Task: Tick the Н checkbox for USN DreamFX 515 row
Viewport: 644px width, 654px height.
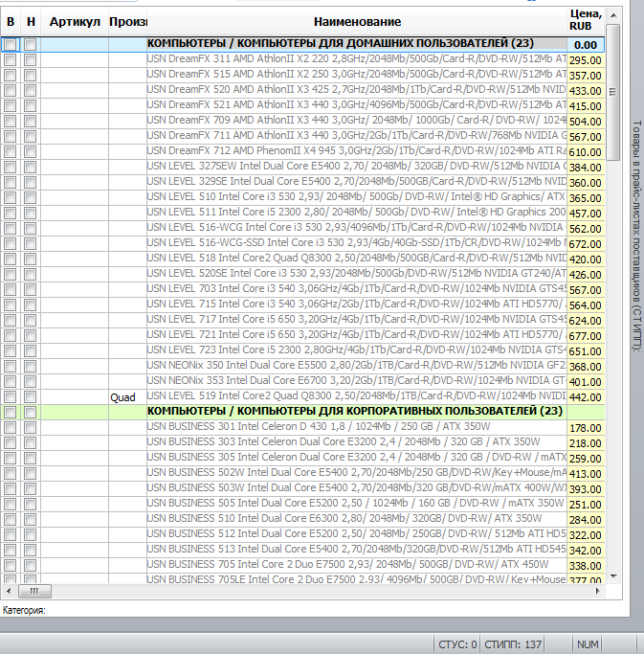Action: pyautogui.click(x=30, y=75)
